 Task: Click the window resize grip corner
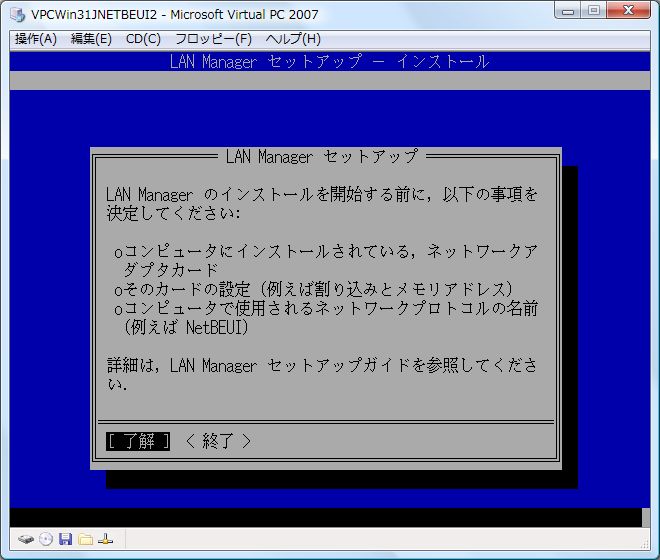coord(645,544)
